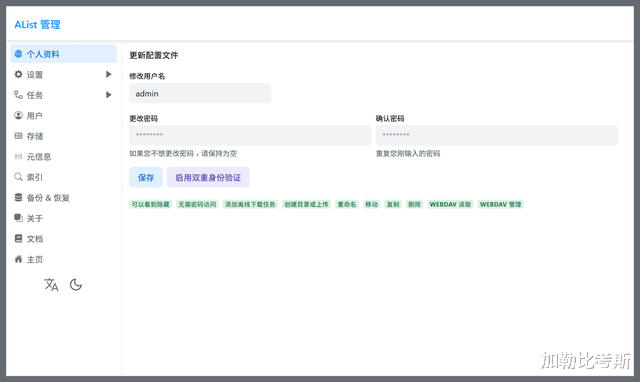Click the WEBDAV 读取 permission tag
640x382 pixels.
450,204
